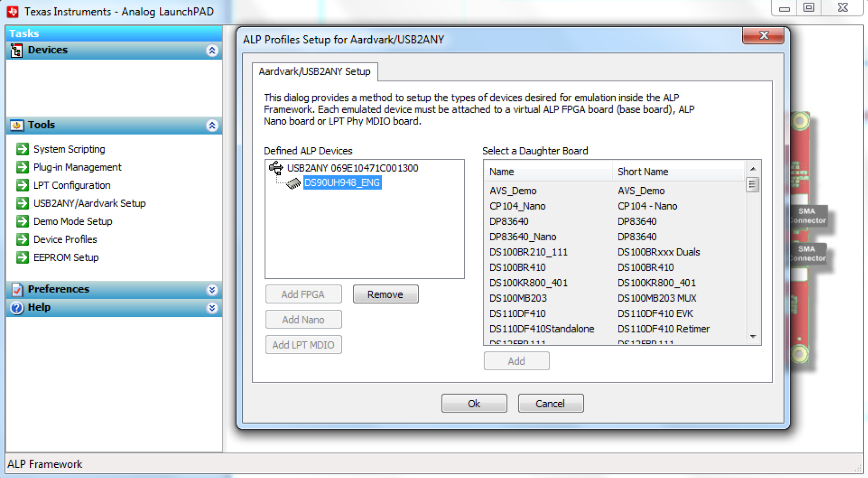Click the daughter board list scroll up arrow
The width and height of the screenshot is (868, 478).
coord(753,169)
